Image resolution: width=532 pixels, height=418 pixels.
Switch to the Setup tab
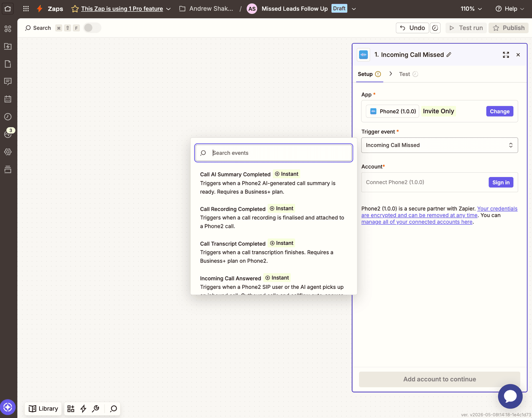pos(369,74)
